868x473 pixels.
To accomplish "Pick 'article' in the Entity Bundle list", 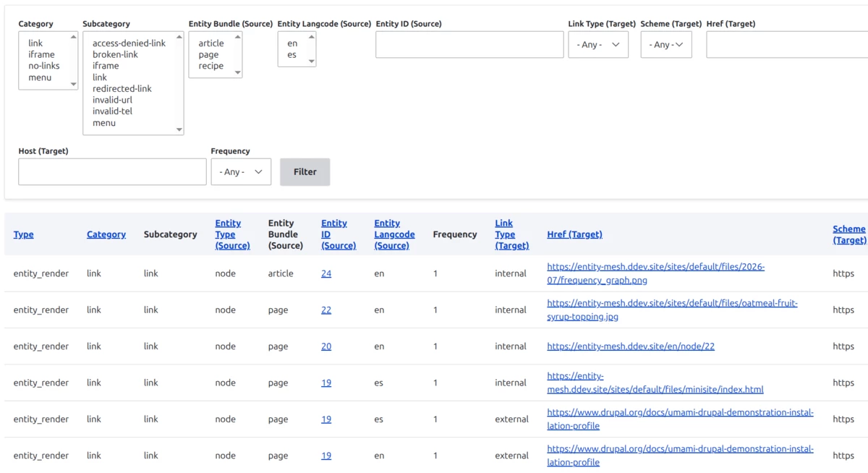I will [211, 43].
